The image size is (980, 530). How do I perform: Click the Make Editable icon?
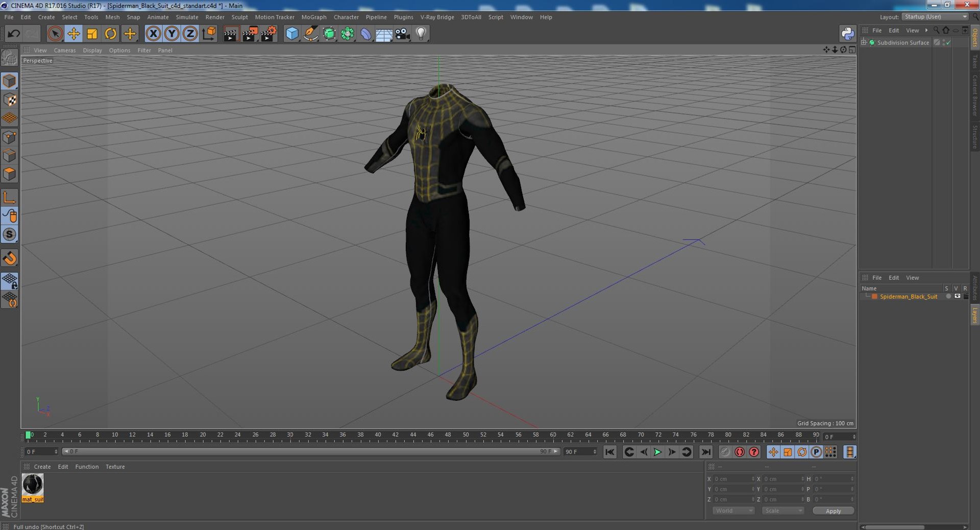[9, 58]
